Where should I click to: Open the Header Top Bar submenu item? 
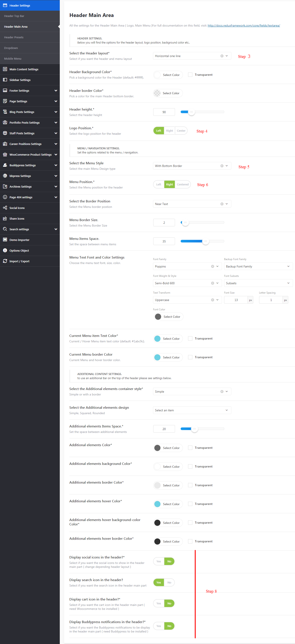[x=14, y=16]
